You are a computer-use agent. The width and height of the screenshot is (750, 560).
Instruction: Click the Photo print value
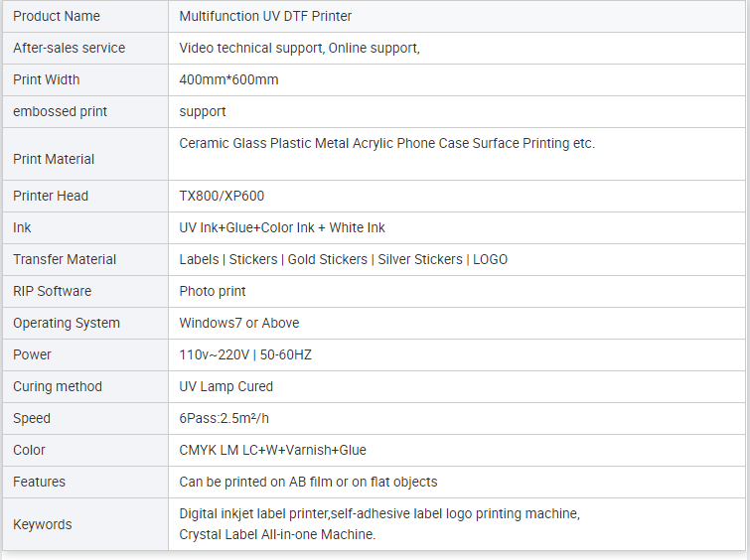(x=213, y=291)
